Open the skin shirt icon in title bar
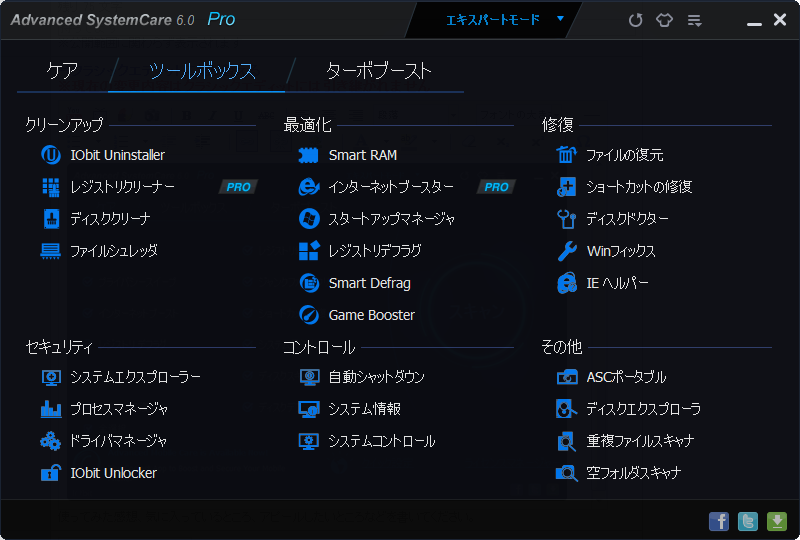800x540 pixels. click(x=664, y=20)
